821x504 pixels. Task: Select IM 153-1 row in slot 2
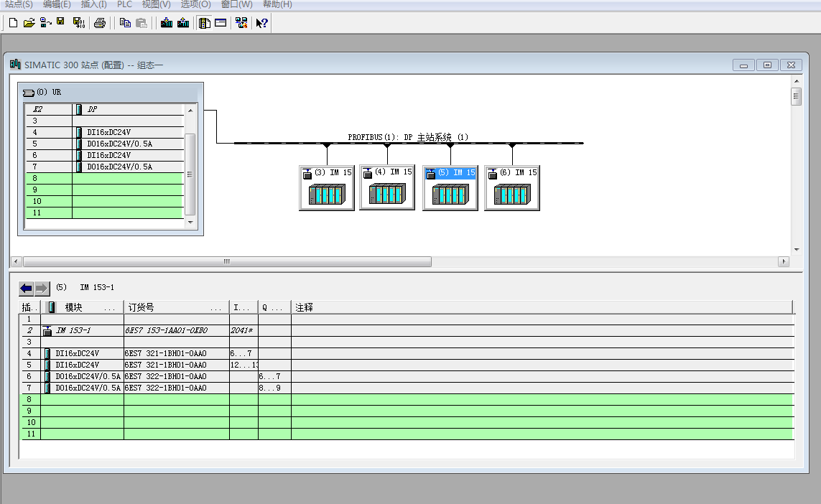pyautogui.click(x=407, y=331)
